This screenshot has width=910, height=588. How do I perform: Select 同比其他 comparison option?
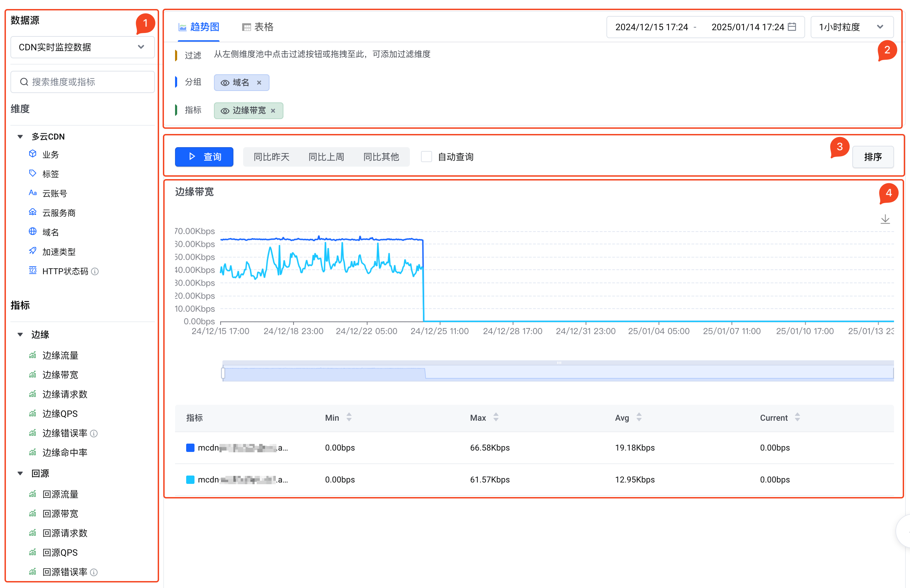[381, 157]
